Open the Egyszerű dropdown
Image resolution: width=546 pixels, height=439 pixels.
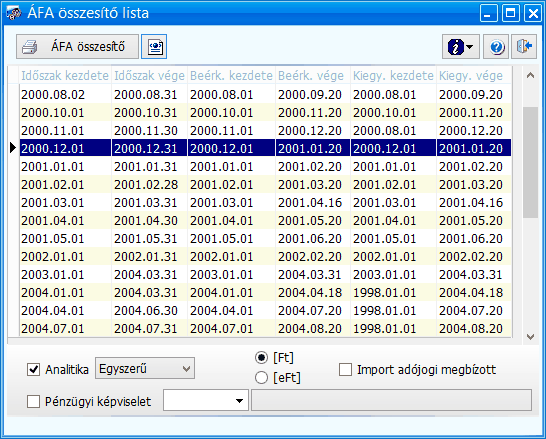coord(145,368)
